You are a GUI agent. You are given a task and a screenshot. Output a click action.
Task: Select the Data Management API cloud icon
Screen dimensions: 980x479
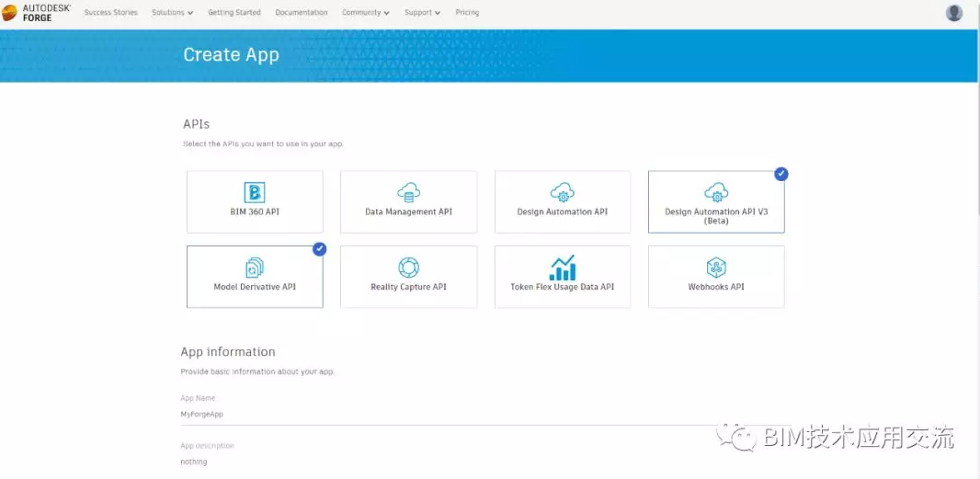(x=408, y=191)
